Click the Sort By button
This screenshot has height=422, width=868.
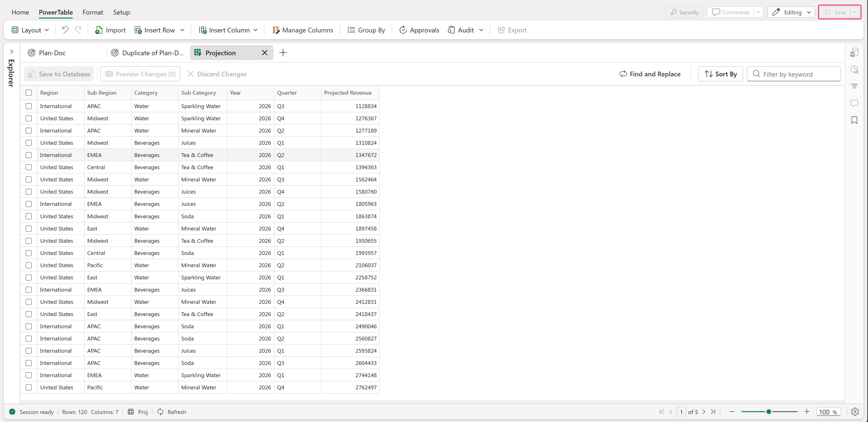point(720,74)
